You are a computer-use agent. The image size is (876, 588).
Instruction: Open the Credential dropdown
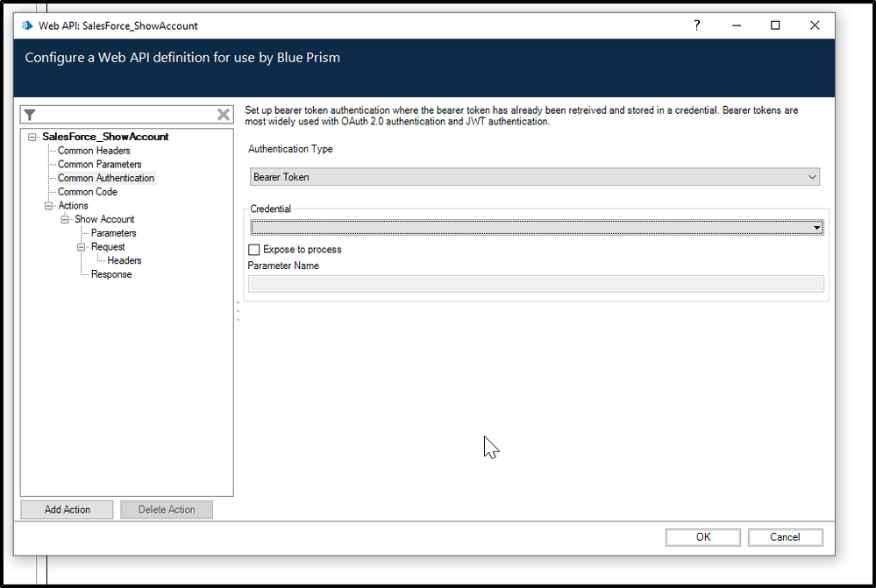(x=537, y=227)
